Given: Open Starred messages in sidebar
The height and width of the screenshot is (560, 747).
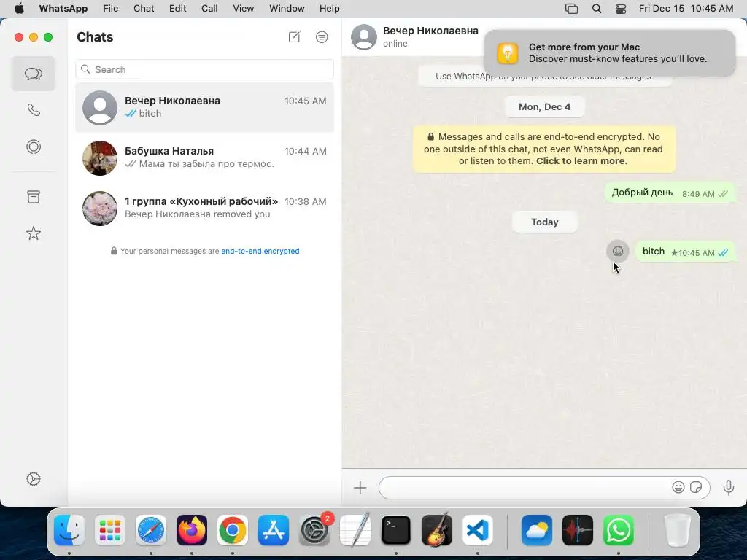Looking at the screenshot, I should (x=34, y=233).
